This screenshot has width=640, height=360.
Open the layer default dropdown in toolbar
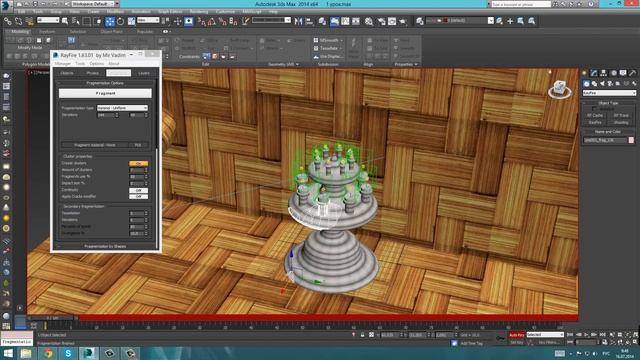pyautogui.click(x=460, y=20)
